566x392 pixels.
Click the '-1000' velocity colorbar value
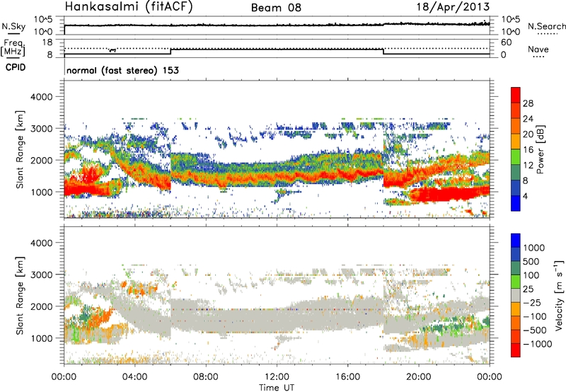pos(537,344)
